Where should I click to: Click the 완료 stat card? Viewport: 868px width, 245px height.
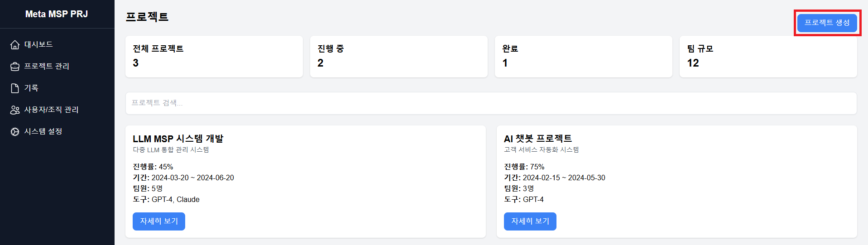(x=584, y=57)
